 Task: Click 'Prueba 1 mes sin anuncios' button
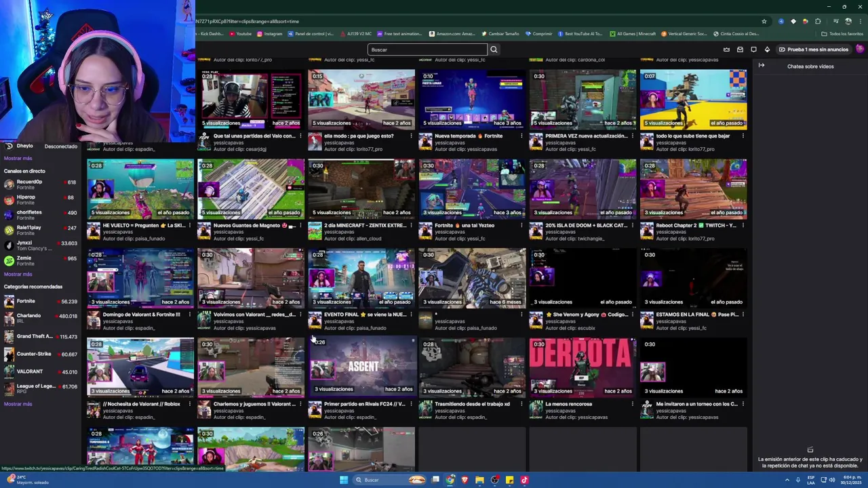coord(813,49)
